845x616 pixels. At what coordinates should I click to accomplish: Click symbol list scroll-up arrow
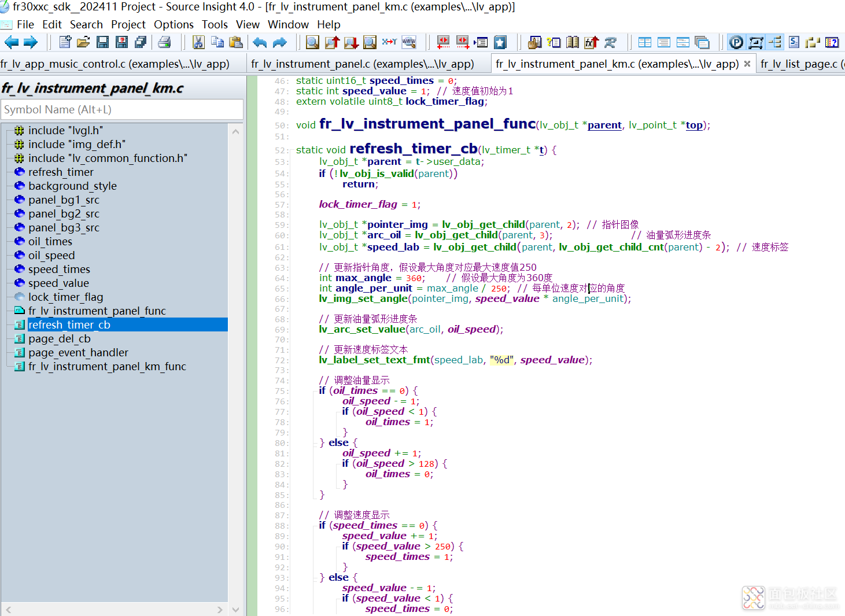(x=235, y=132)
